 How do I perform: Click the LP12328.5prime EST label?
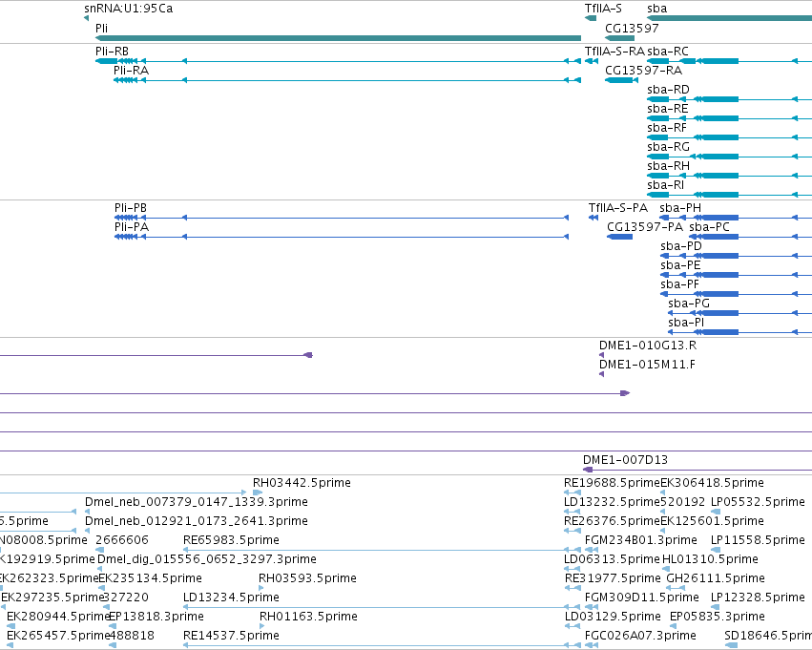759,598
